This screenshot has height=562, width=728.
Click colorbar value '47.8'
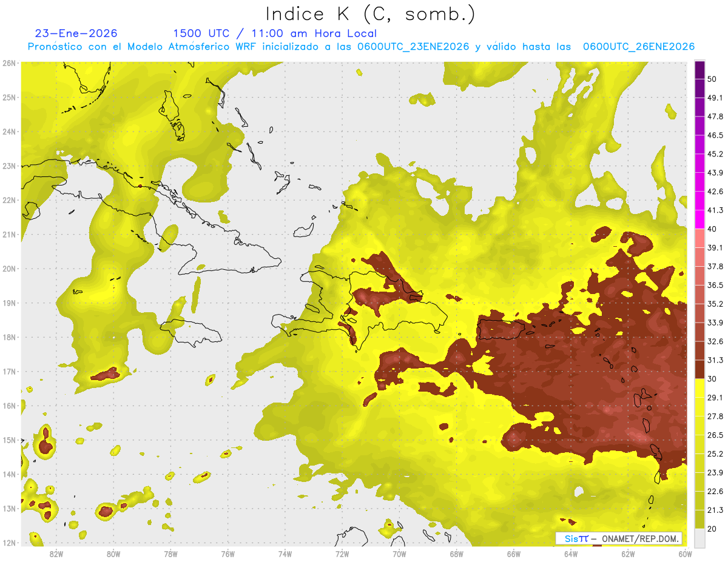click(x=715, y=116)
